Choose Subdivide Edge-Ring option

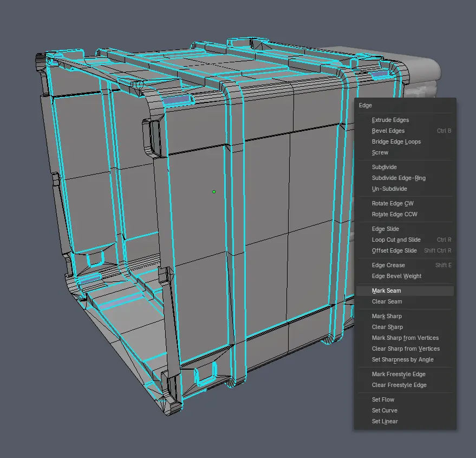point(399,178)
